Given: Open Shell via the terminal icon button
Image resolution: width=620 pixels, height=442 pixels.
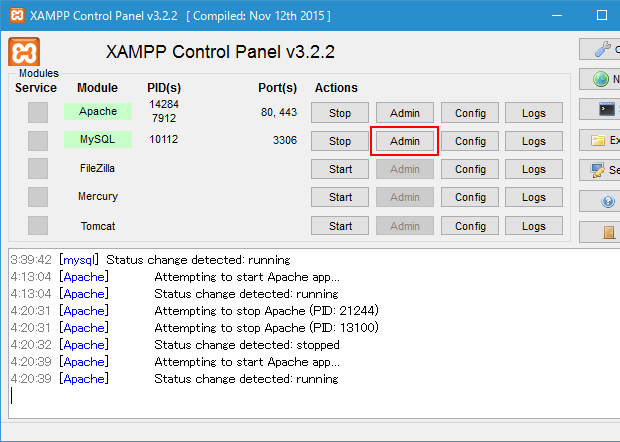Looking at the screenshot, I should [x=600, y=109].
